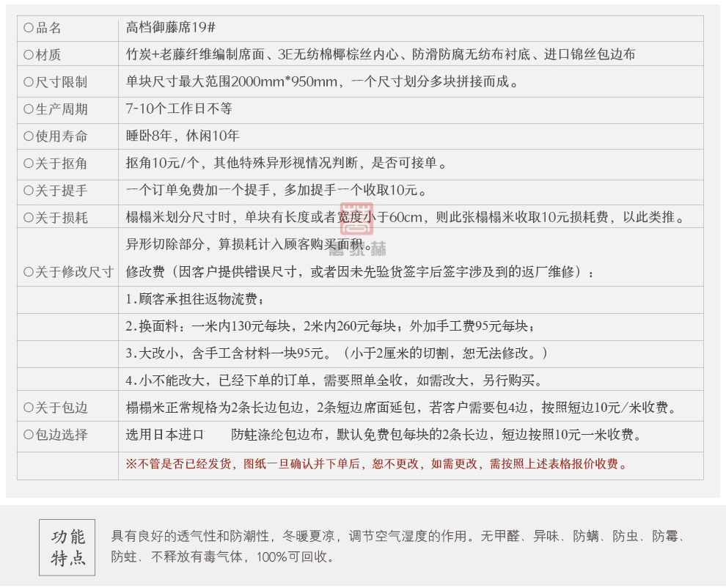
Task: Click the '材质' row label
Action: (x=43, y=55)
